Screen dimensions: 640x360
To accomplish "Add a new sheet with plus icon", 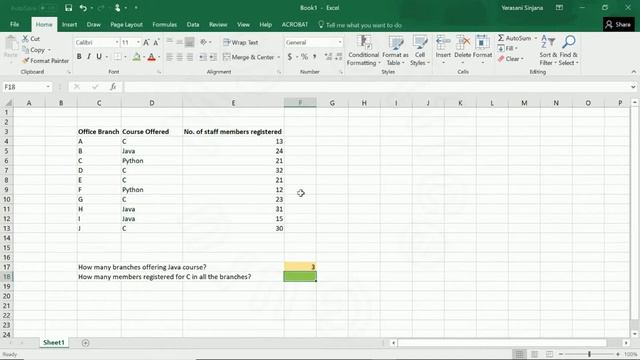I will 85,343.
